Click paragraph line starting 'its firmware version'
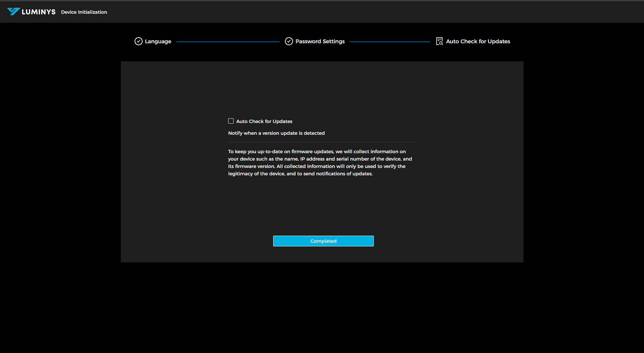Screen dimensions: 644x353 (316, 166)
